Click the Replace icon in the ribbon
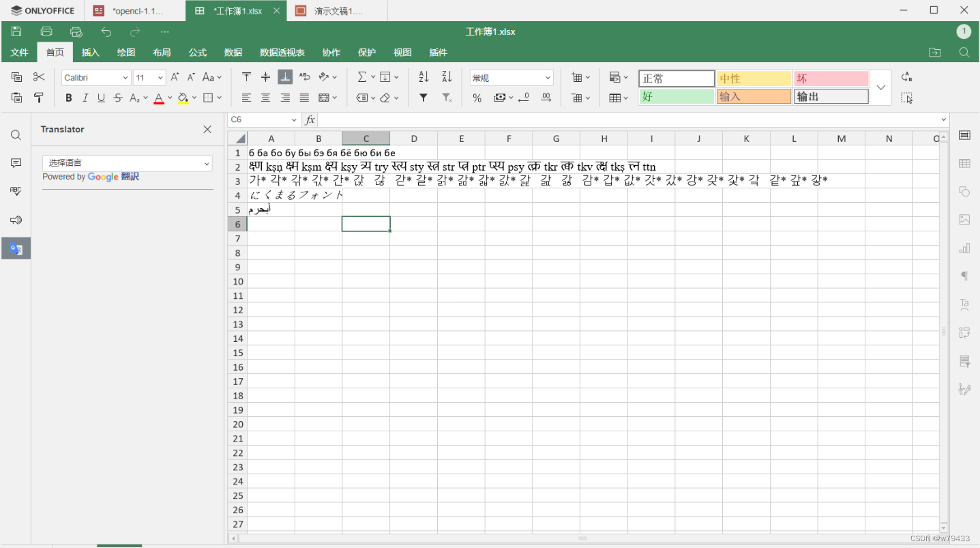The image size is (980, 548). [906, 77]
